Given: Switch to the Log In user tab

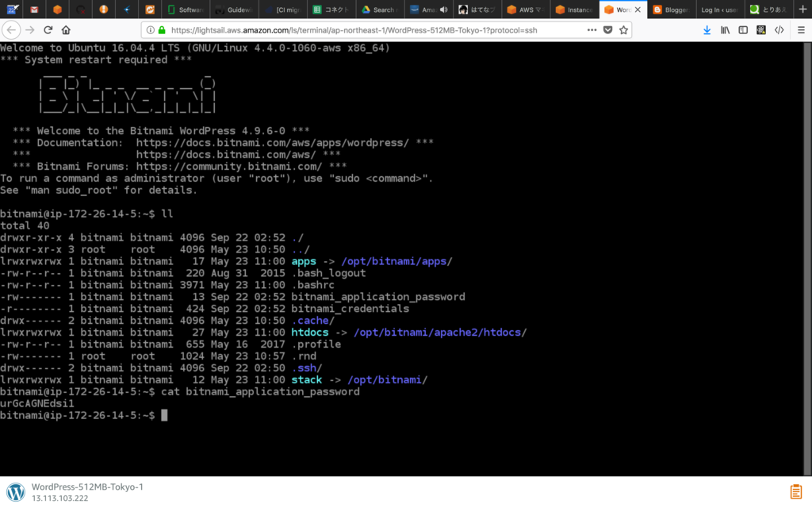Looking at the screenshot, I should 719,10.
